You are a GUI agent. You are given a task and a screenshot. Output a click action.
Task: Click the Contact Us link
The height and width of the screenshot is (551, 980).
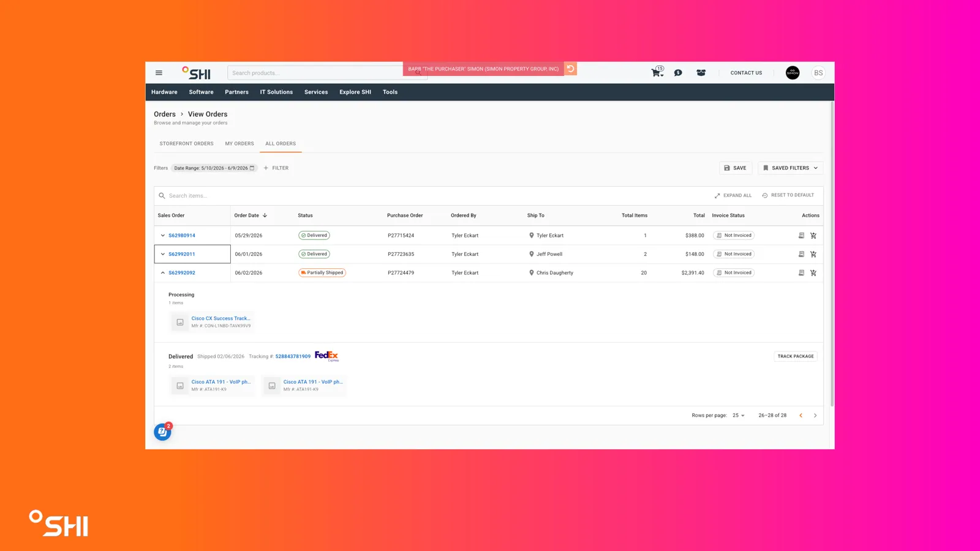pyautogui.click(x=746, y=73)
